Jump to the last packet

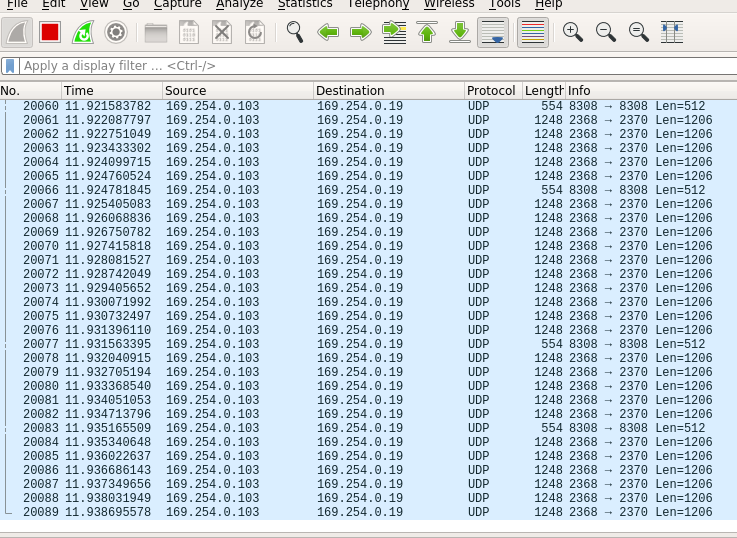point(460,32)
